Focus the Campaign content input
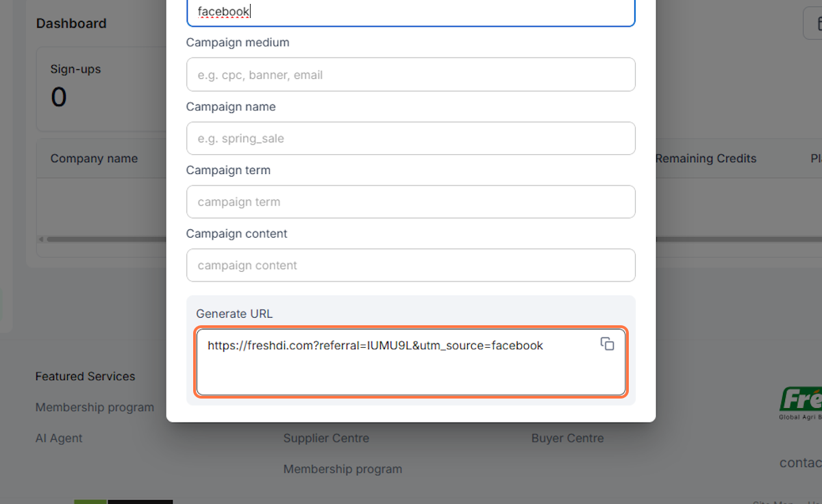 410,265
